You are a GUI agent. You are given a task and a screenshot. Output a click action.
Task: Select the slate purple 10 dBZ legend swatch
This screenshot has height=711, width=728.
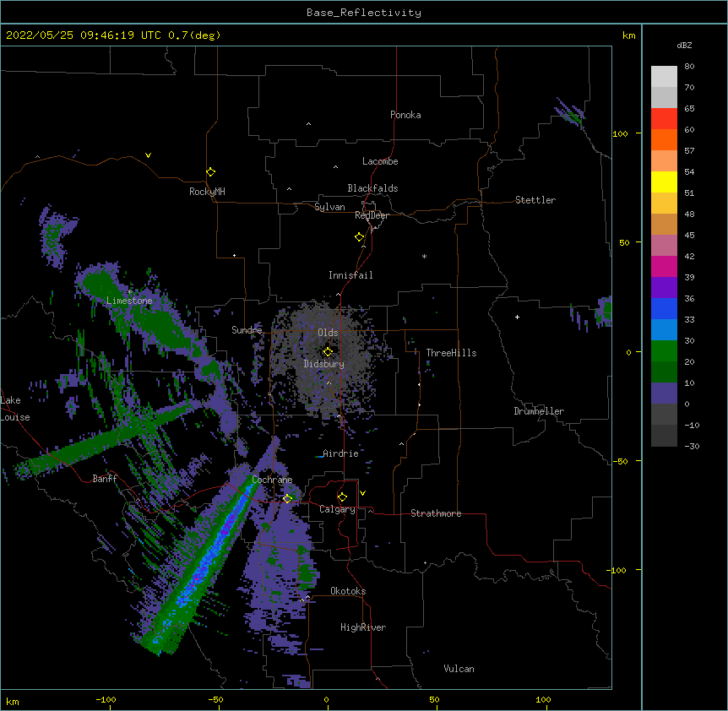coord(664,393)
